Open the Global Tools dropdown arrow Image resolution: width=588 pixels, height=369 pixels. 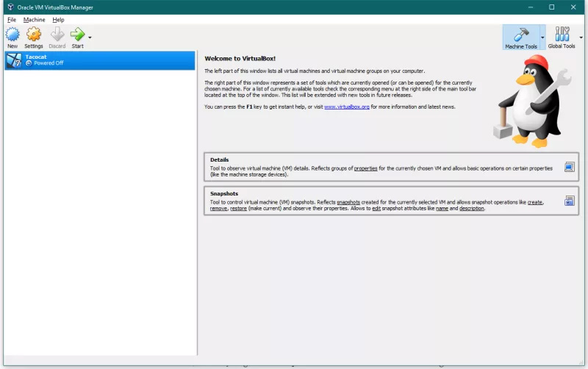coord(581,37)
